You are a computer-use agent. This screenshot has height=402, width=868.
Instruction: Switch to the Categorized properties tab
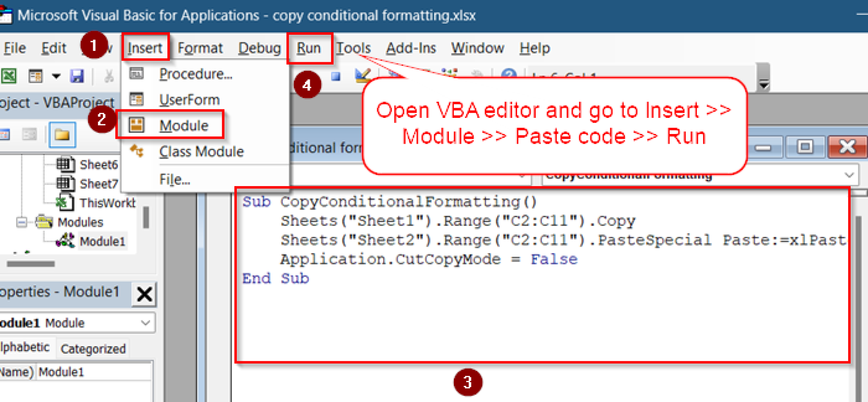coord(93,349)
